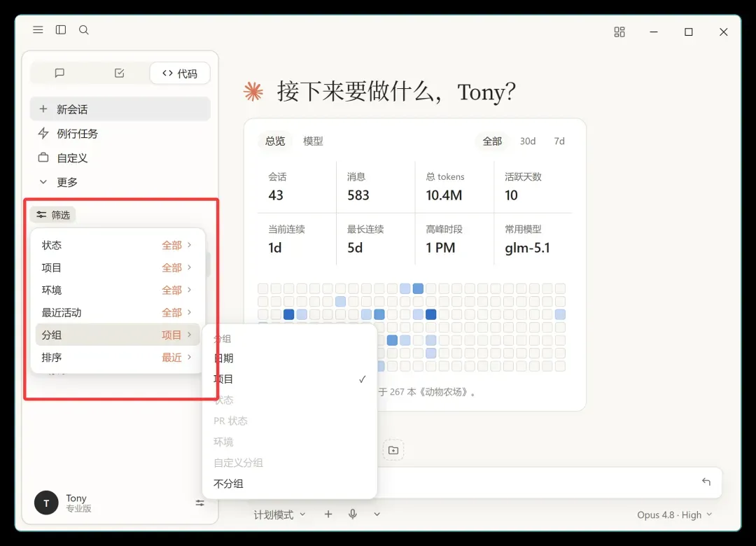The width and height of the screenshot is (756, 546).
Task: Open the 计划模式 dropdown
Action: pyautogui.click(x=279, y=514)
